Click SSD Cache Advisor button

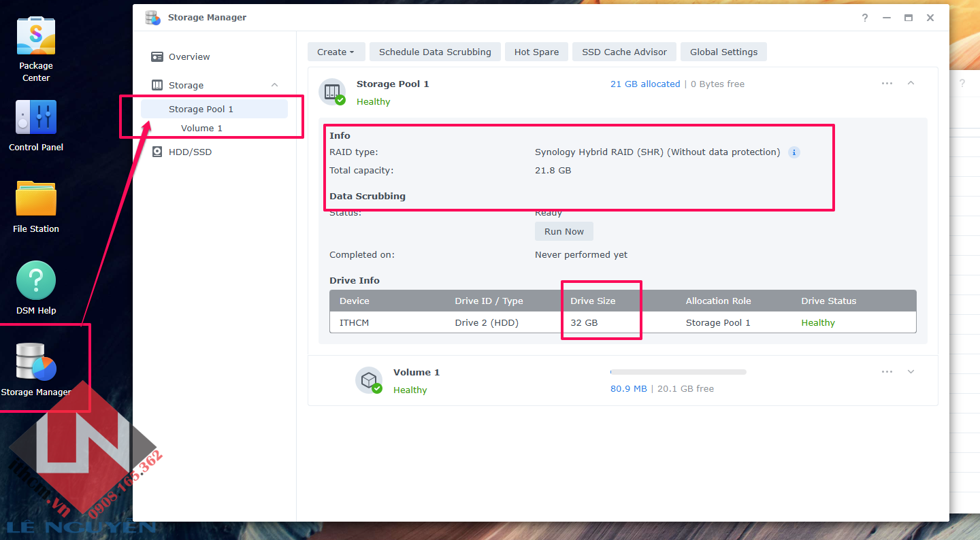pyautogui.click(x=624, y=52)
